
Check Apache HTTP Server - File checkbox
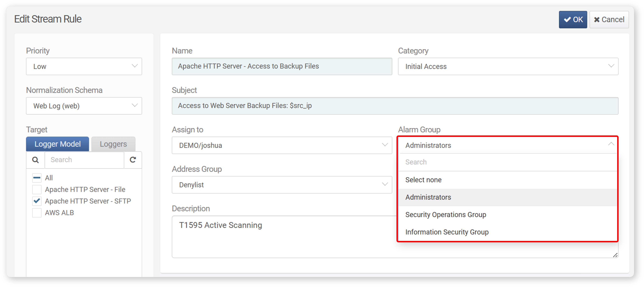[x=37, y=190]
